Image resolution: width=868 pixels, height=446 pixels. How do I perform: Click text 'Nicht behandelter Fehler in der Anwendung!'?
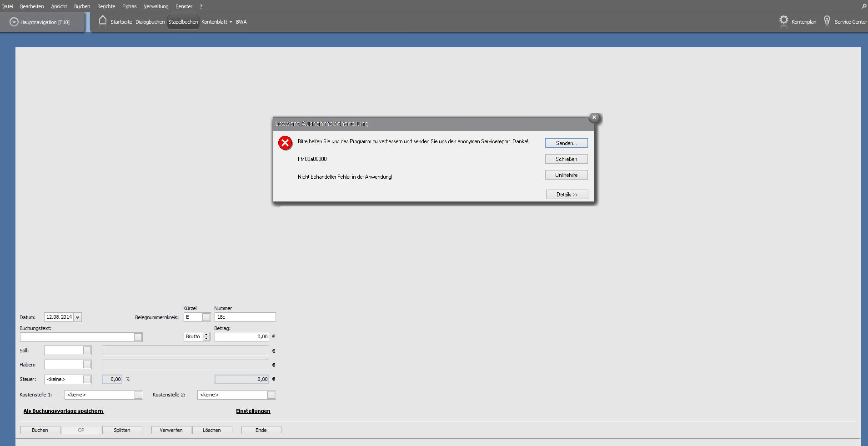[345, 177]
